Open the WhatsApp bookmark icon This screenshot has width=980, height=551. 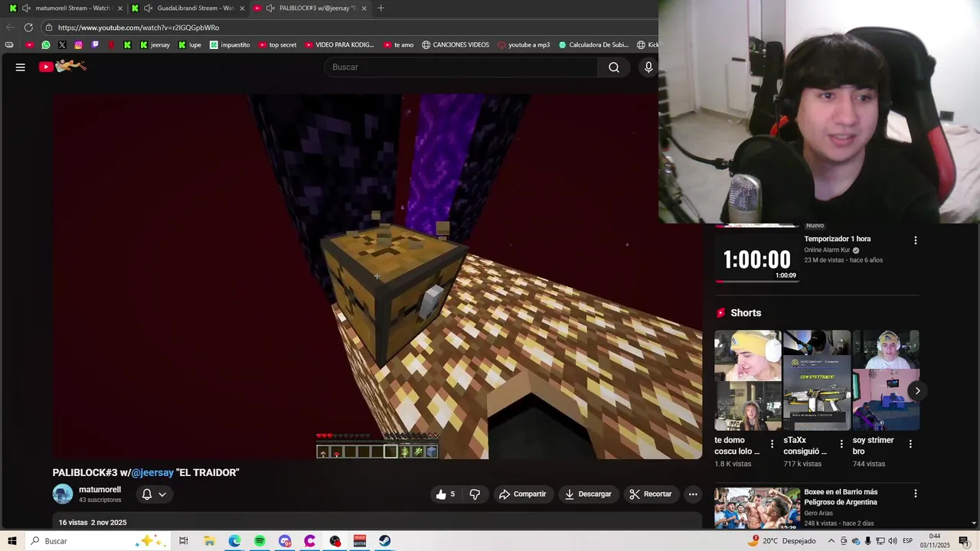(46, 45)
